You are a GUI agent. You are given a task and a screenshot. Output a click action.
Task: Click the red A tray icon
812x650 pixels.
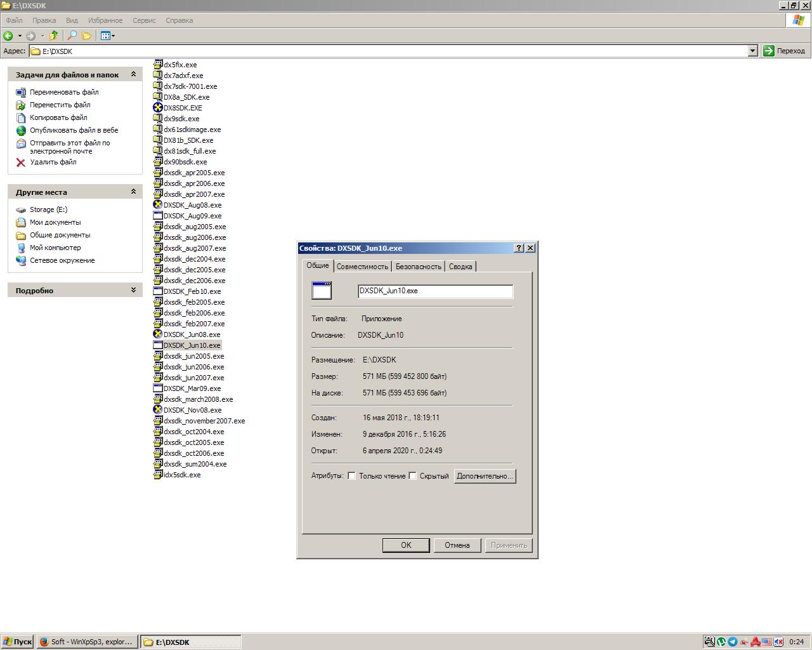(x=756, y=642)
